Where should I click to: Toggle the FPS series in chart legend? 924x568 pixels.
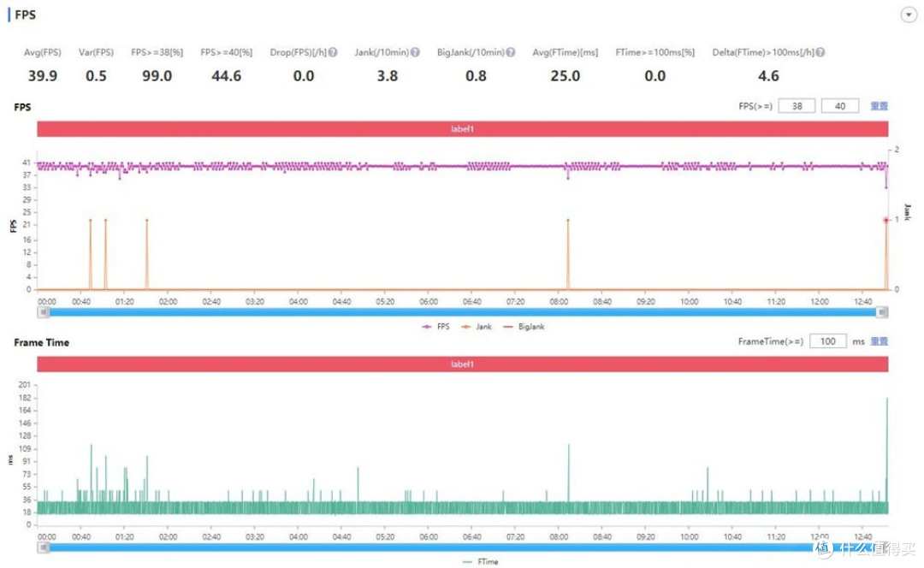click(436, 327)
